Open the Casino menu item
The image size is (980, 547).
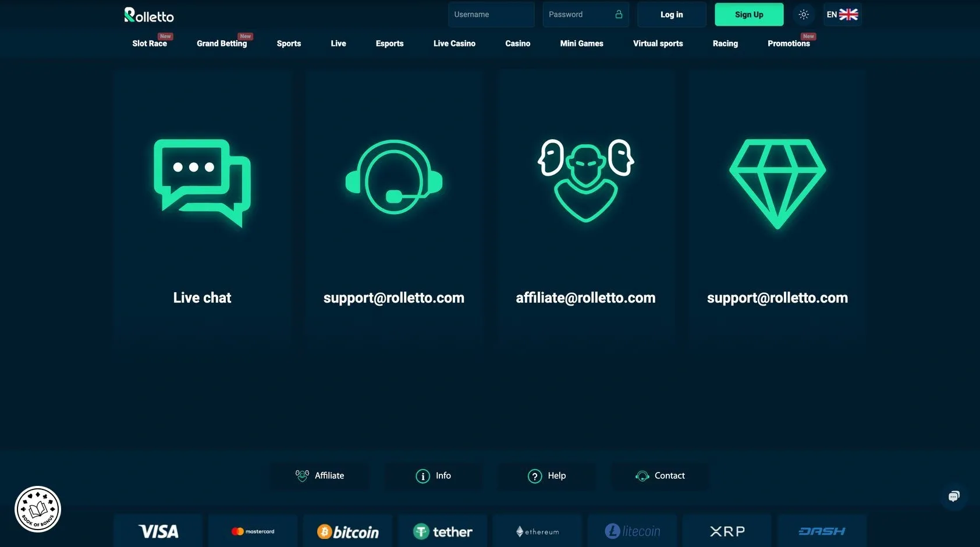coord(517,43)
